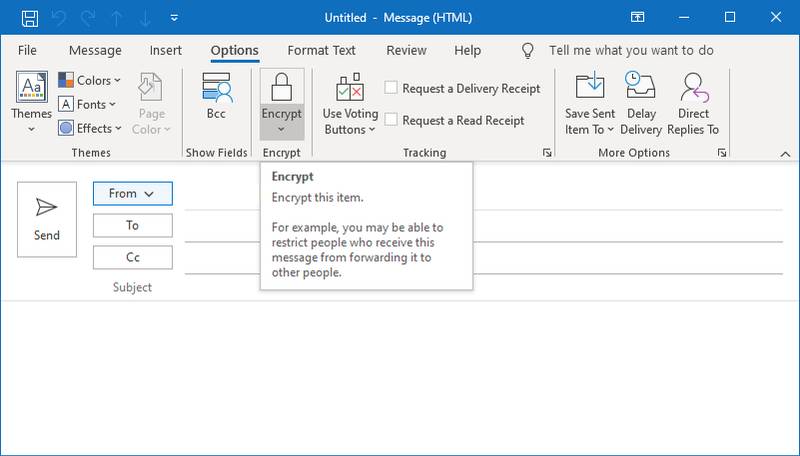Open the More Options dialog launcher
Image resolution: width=800 pixels, height=456 pixels.
tap(721, 153)
